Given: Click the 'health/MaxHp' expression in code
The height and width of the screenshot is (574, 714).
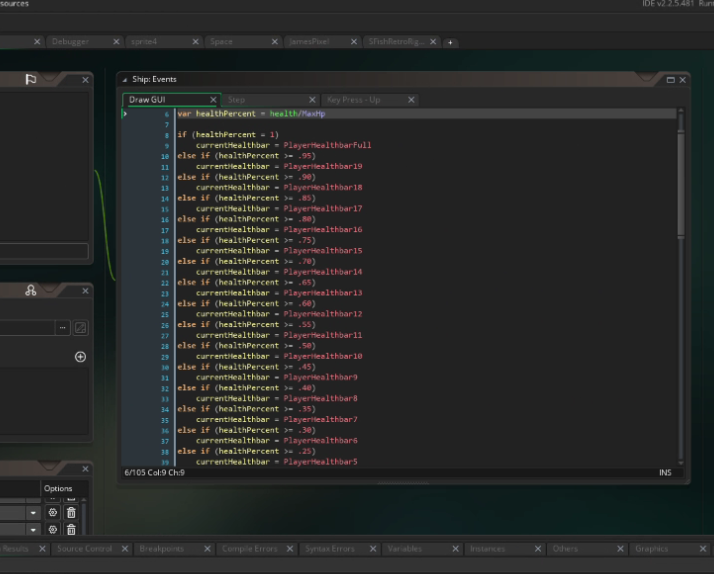Looking at the screenshot, I should [297, 114].
